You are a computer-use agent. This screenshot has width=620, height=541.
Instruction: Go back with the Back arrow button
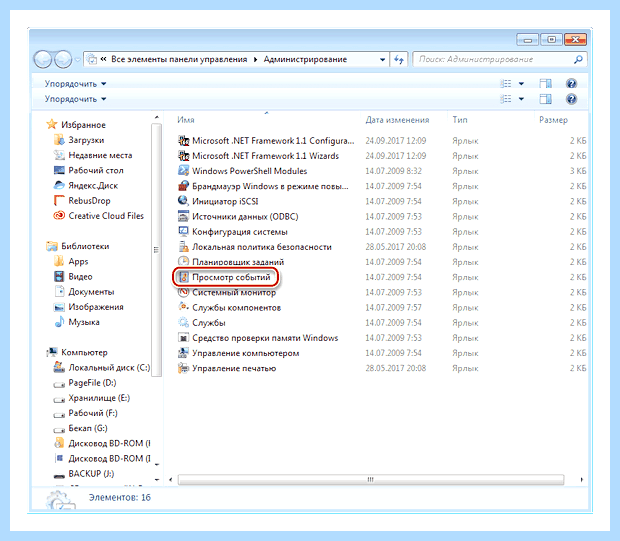tap(43, 60)
